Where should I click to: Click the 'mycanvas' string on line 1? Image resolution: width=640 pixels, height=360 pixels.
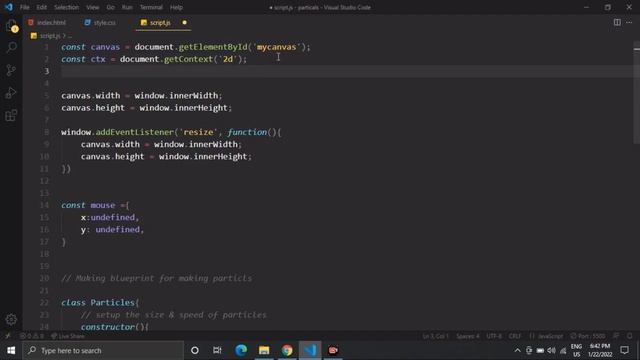[276, 47]
